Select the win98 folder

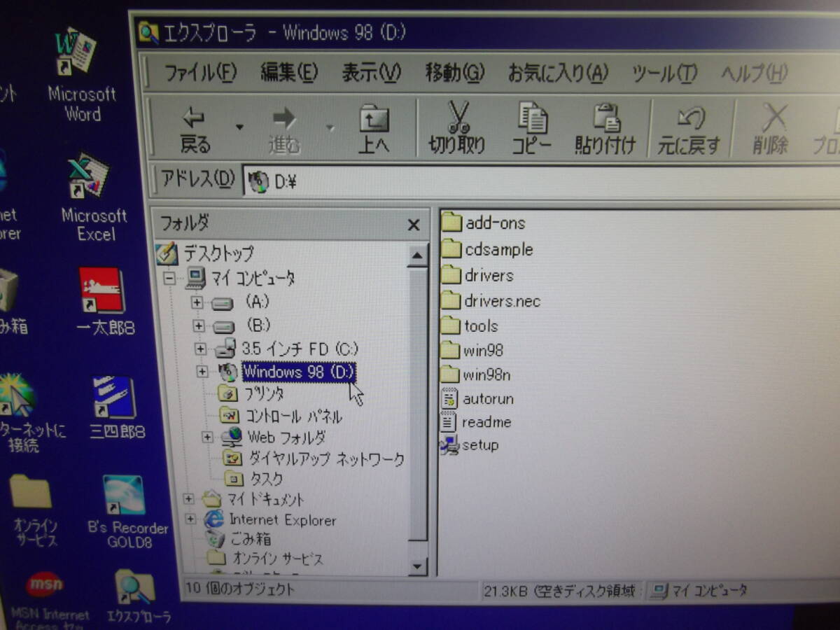click(472, 350)
